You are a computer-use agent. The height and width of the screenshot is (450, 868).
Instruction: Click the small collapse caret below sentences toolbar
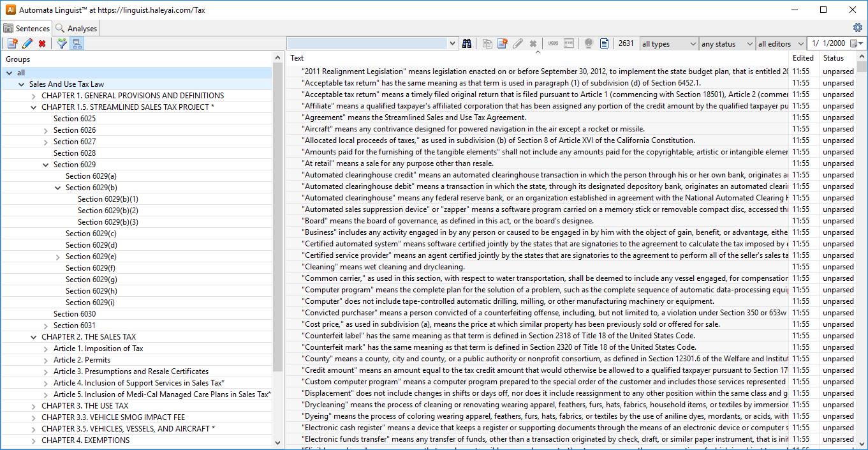pos(538,52)
